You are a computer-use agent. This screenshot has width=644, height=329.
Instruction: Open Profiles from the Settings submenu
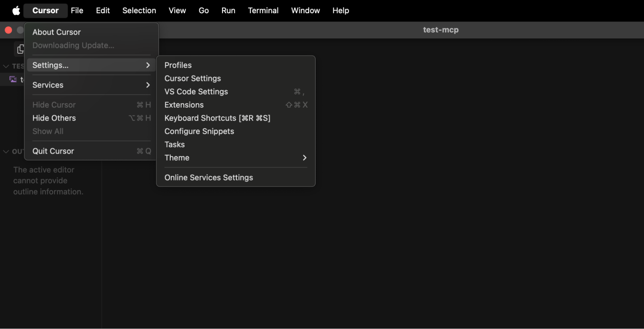click(x=236, y=65)
